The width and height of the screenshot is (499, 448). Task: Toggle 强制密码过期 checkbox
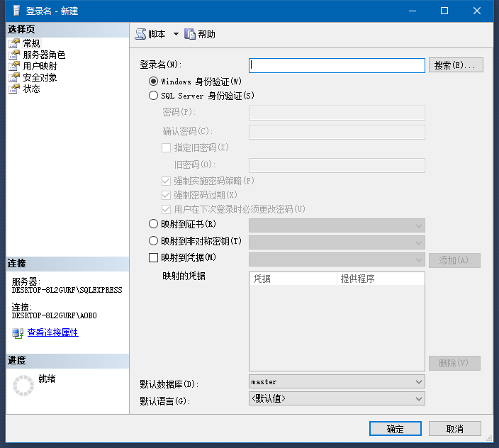point(166,195)
